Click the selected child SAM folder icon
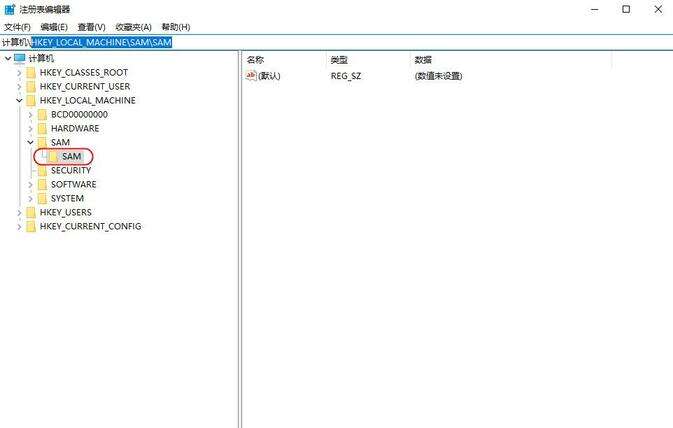 click(53, 157)
